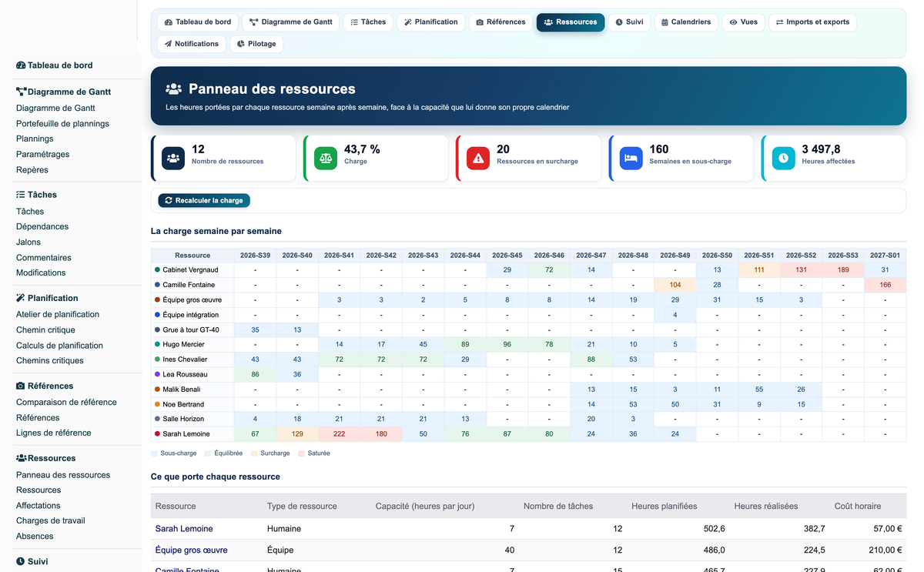Image resolution: width=924 pixels, height=572 pixels.
Task: Click the Saturée legend swatch
Action: [x=301, y=453]
